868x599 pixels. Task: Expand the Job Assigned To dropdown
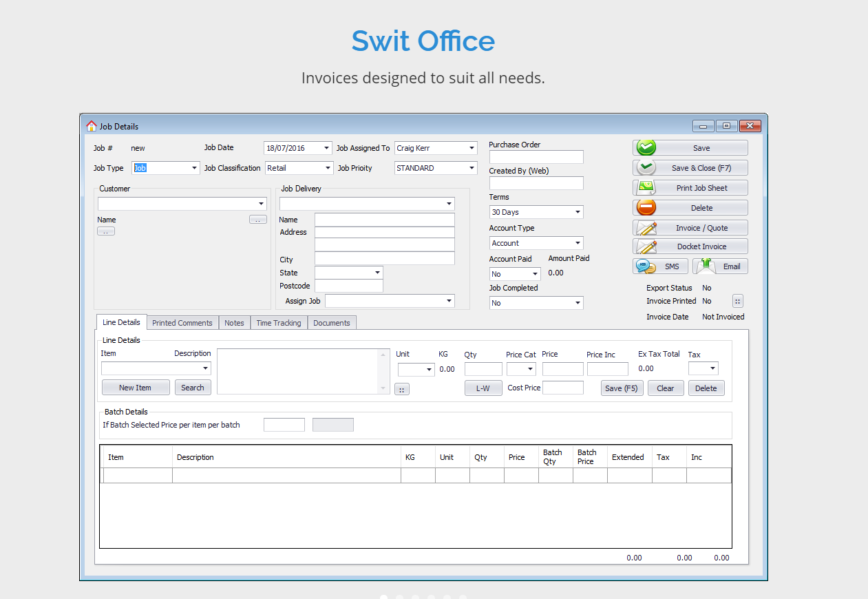point(472,148)
